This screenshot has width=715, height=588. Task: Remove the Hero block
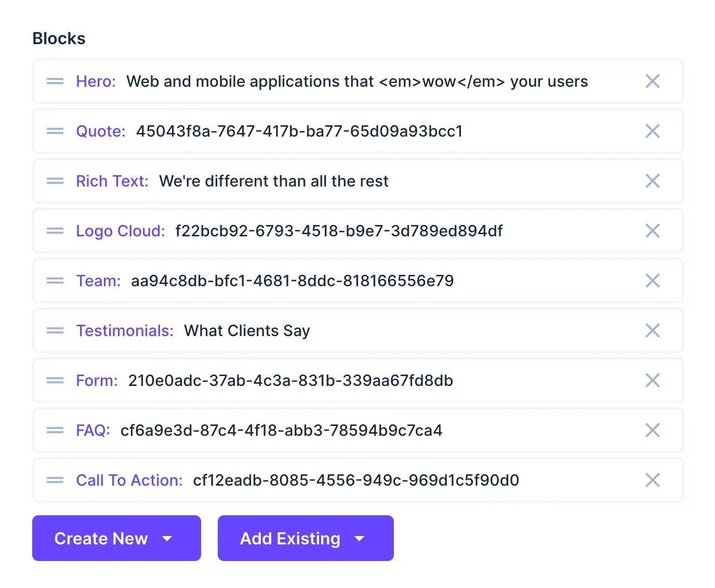[653, 82]
